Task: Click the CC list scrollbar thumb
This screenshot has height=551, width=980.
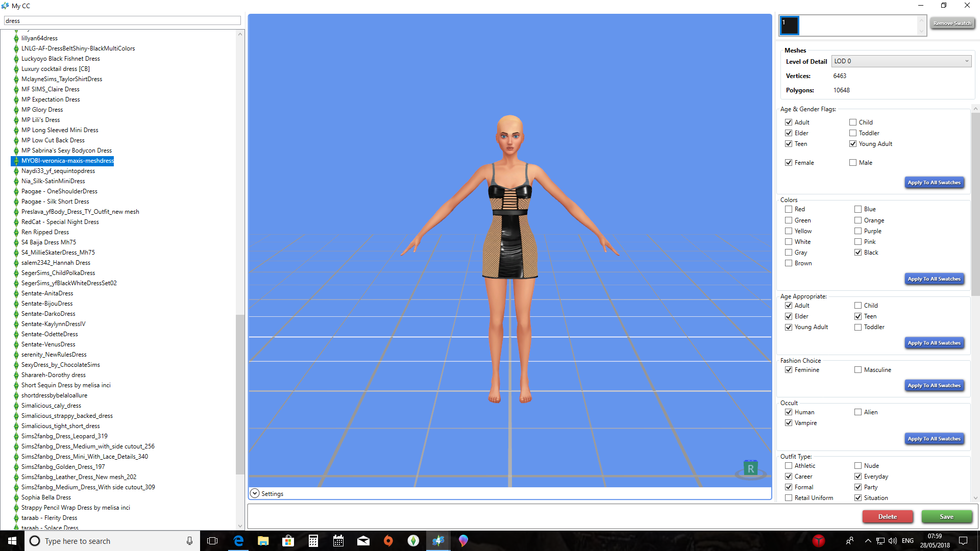Action: 240,394
